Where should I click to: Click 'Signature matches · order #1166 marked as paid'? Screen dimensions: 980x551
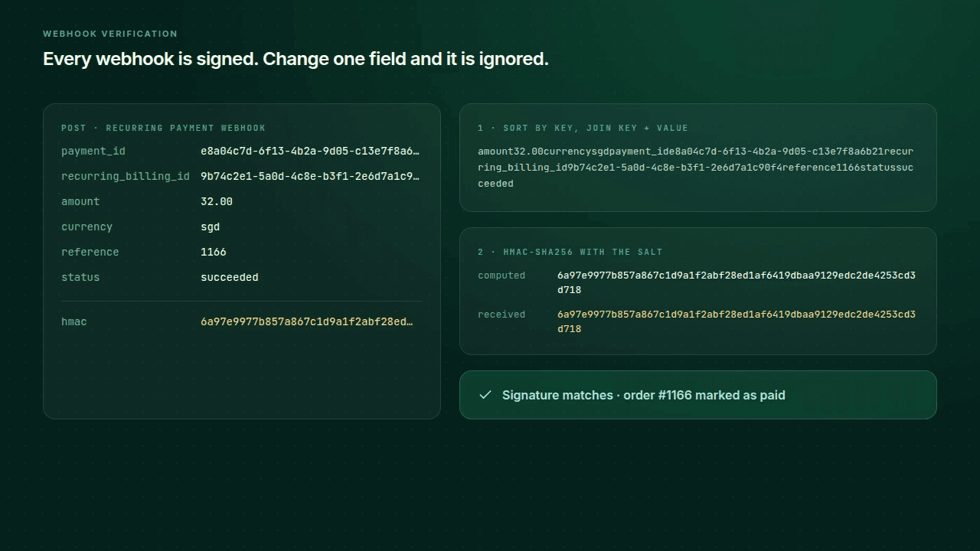644,395
